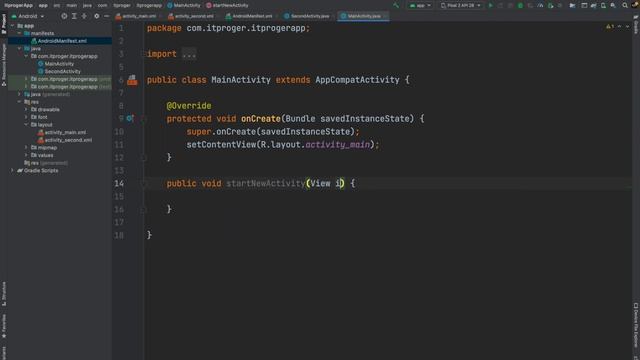Select the MainActivity.java editor tab
640x360 pixels.
(363, 16)
